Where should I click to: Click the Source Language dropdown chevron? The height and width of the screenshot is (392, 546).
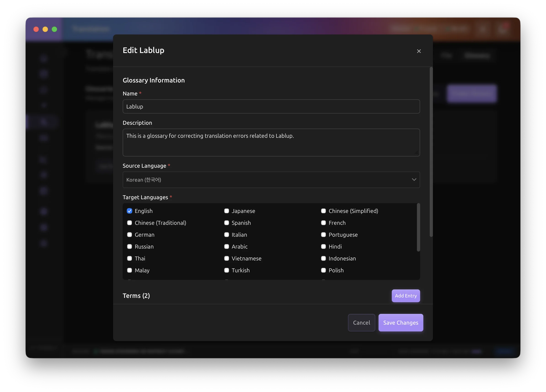414,180
